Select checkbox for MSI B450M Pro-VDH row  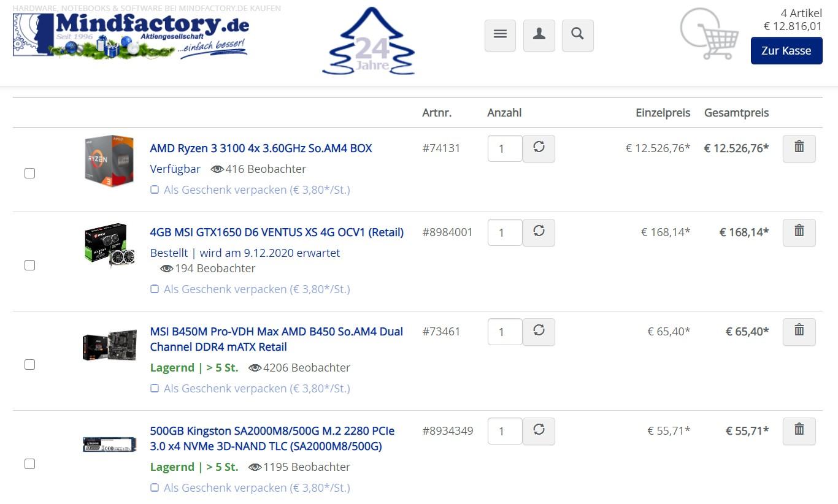29,365
